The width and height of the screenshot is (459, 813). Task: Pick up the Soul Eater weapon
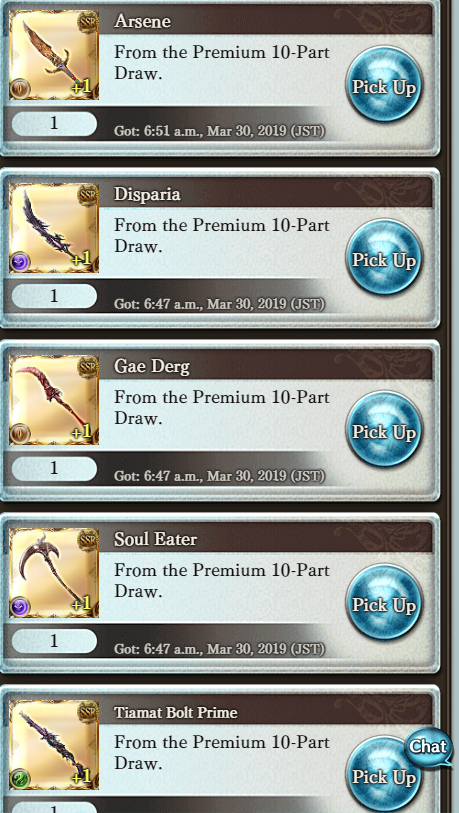coord(384,602)
